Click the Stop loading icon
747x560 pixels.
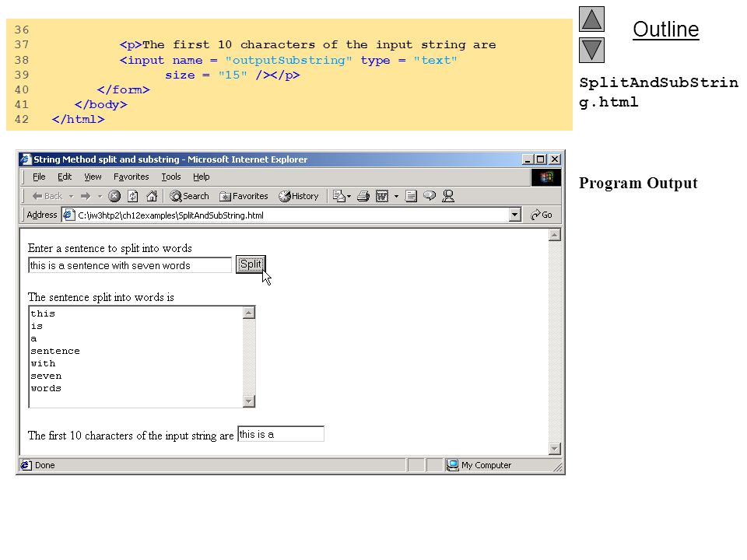coord(114,196)
